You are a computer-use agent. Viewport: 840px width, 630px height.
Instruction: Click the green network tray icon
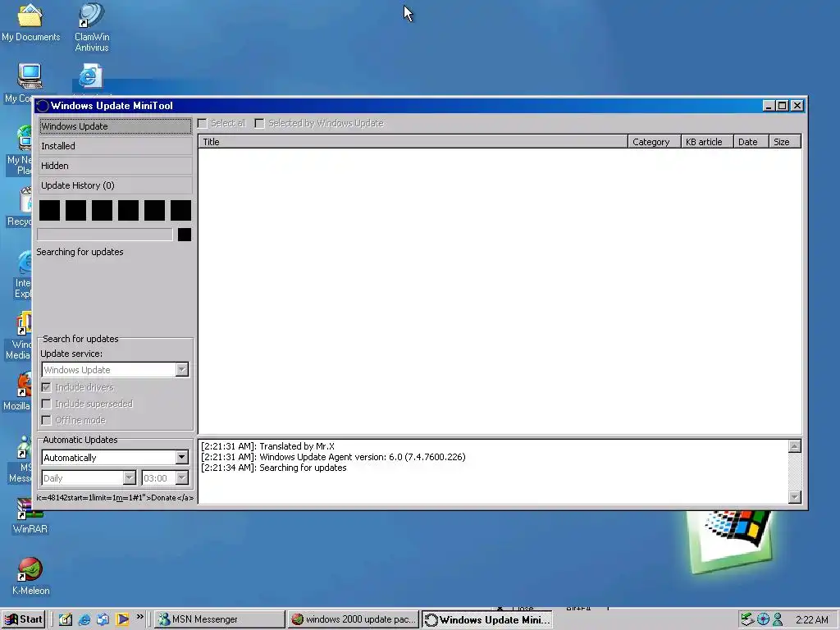747,619
